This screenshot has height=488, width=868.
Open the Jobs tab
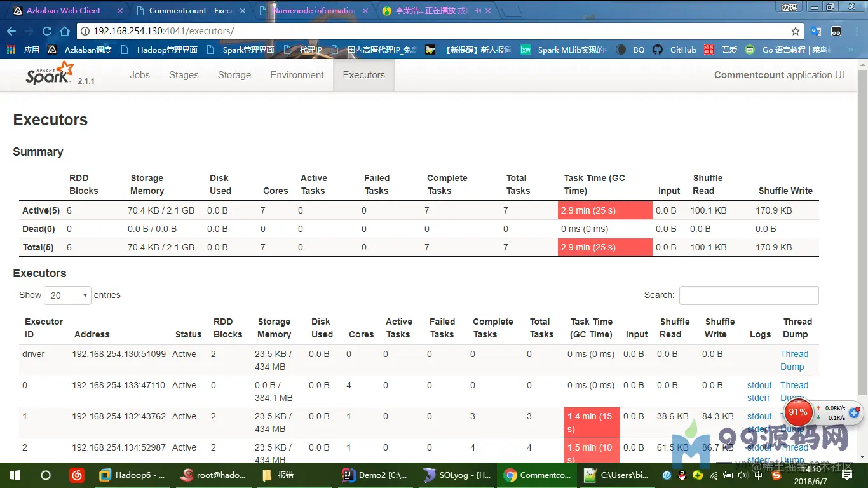[140, 75]
